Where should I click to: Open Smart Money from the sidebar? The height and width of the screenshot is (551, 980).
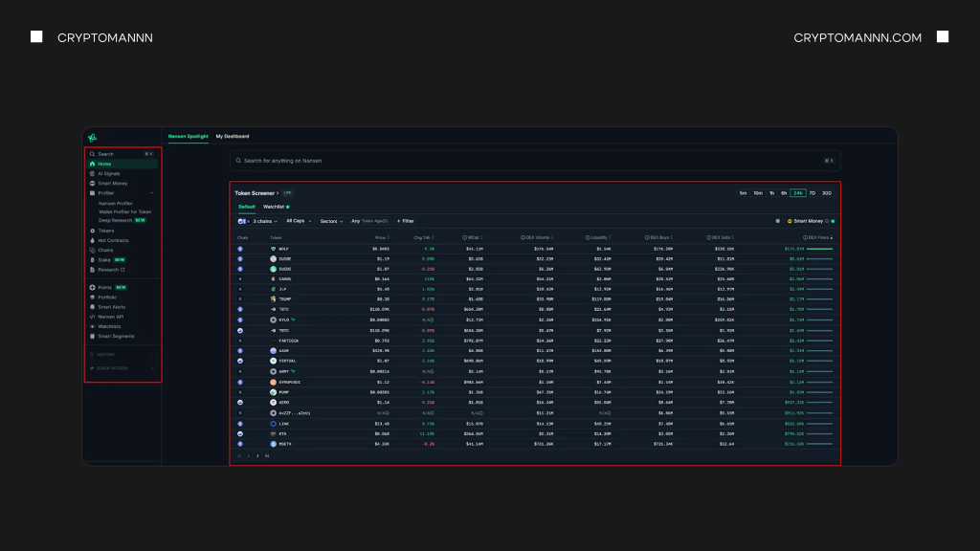[x=112, y=184]
